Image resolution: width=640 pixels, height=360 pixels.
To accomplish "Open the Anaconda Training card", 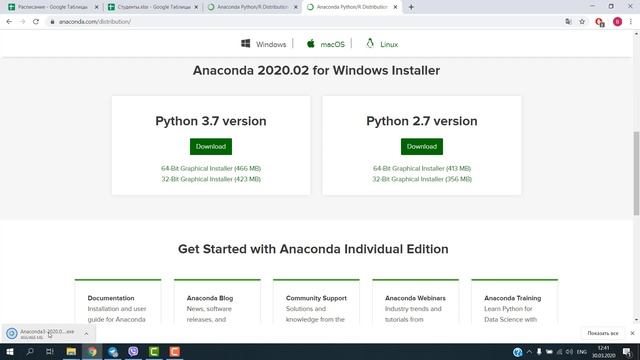I will point(515,302).
